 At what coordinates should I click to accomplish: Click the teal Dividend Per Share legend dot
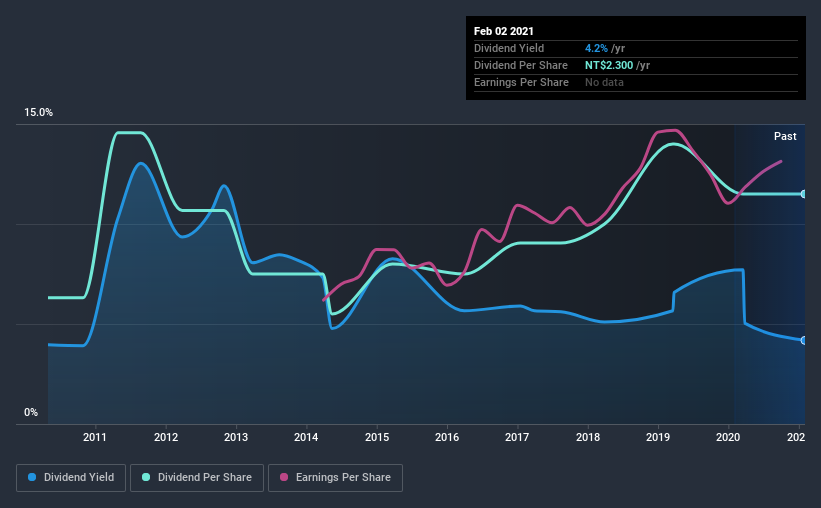pyautogui.click(x=146, y=477)
